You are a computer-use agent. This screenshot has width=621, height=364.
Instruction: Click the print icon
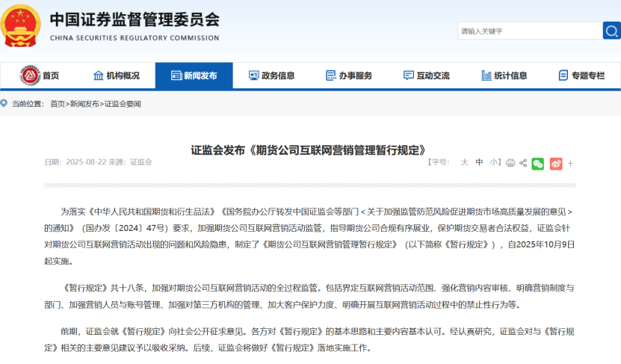point(510,163)
